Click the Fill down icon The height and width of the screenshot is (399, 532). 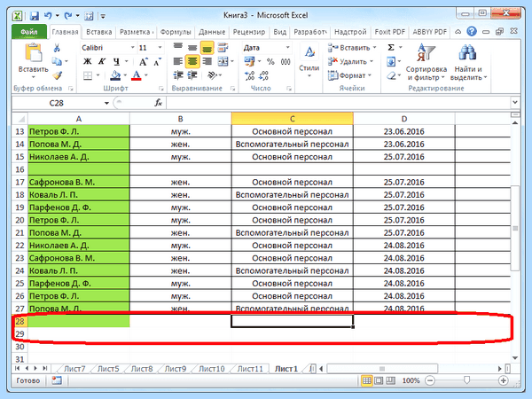click(391, 61)
